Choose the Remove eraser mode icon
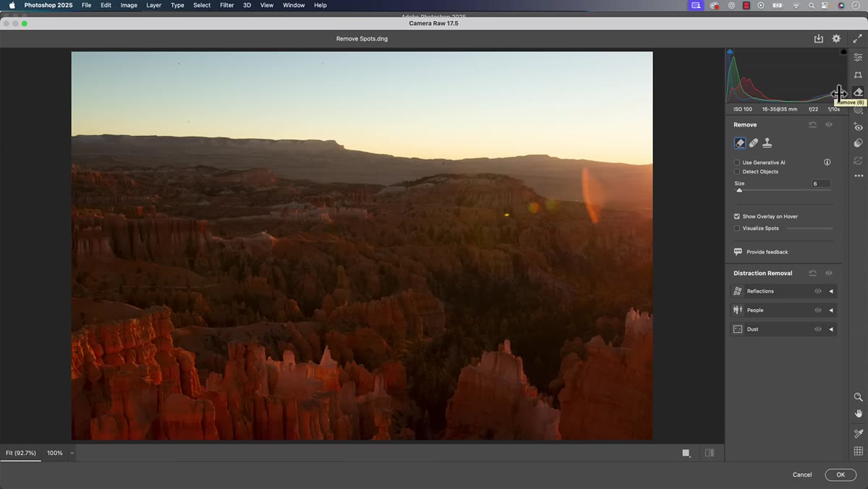The image size is (868, 489). coord(739,143)
